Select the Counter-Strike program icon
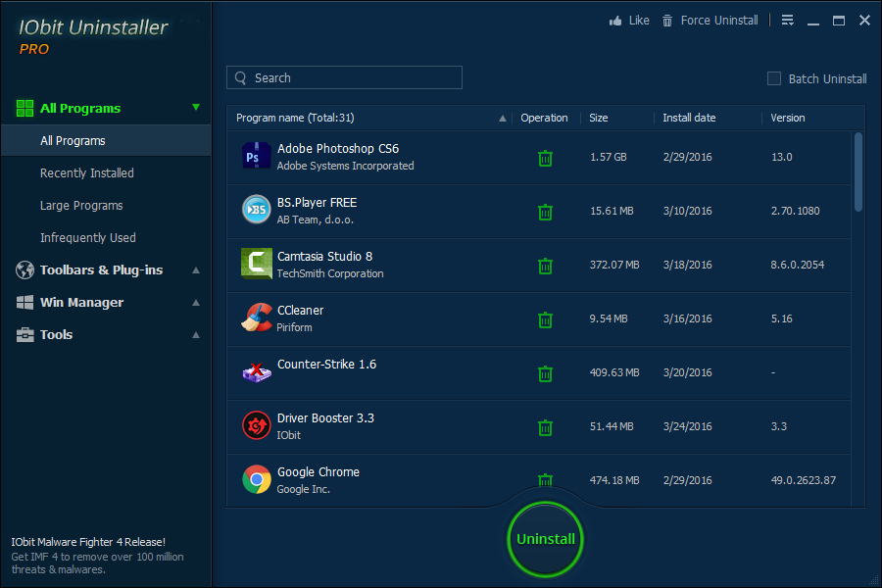Screen dimensions: 882x588 (x=257, y=371)
